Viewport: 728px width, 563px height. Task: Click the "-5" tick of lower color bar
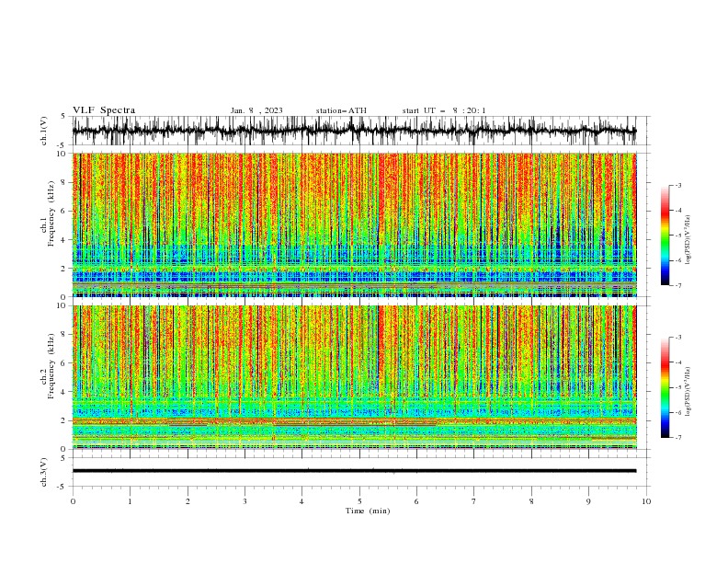(677, 387)
